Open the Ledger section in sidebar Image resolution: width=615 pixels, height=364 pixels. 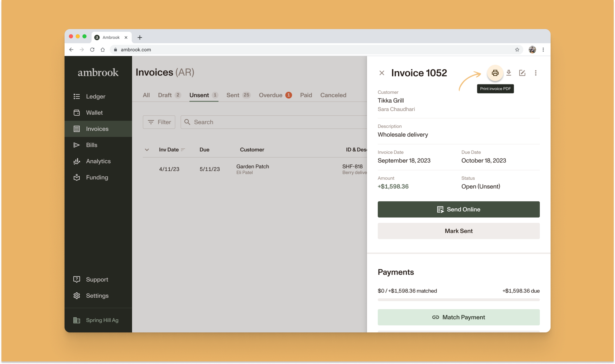click(95, 96)
